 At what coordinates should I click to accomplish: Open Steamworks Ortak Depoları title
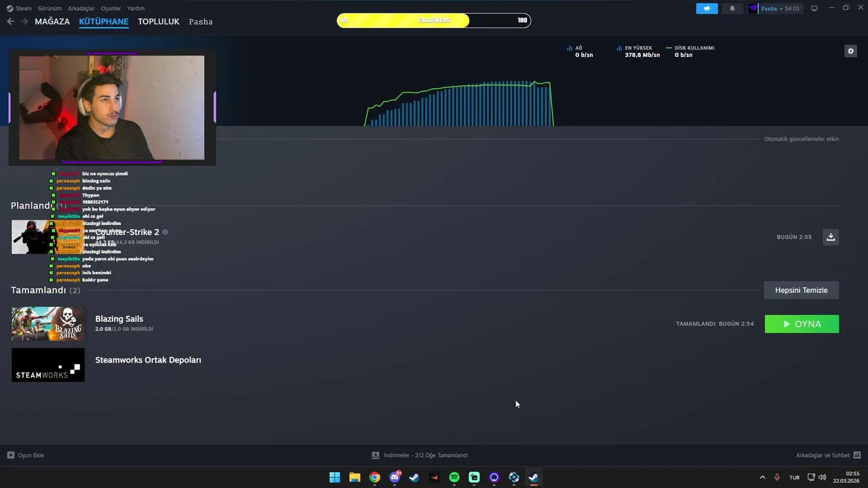click(148, 360)
